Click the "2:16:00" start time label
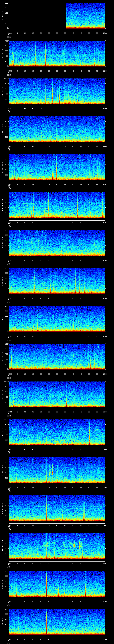Screen dimensions: 114x644 (x=9, y=298)
